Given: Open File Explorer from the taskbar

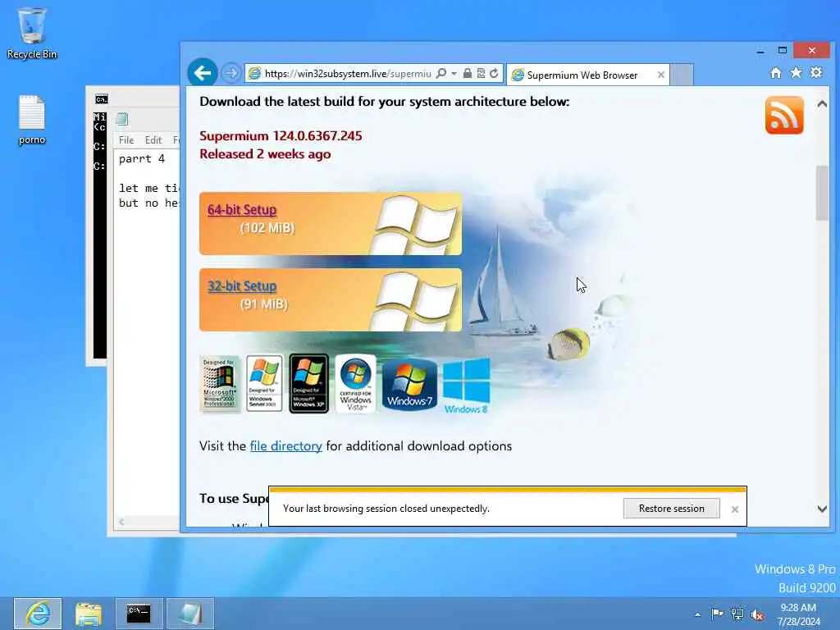Looking at the screenshot, I should pyautogui.click(x=89, y=614).
